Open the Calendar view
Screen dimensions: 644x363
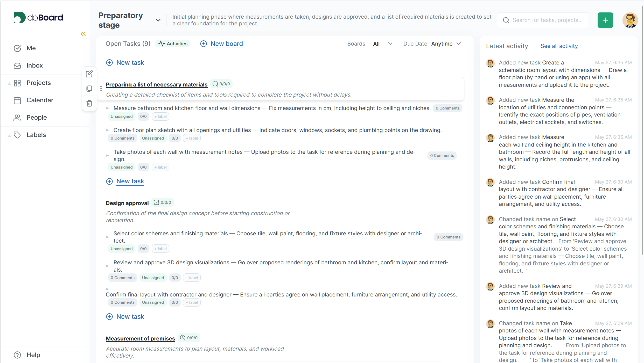(40, 100)
